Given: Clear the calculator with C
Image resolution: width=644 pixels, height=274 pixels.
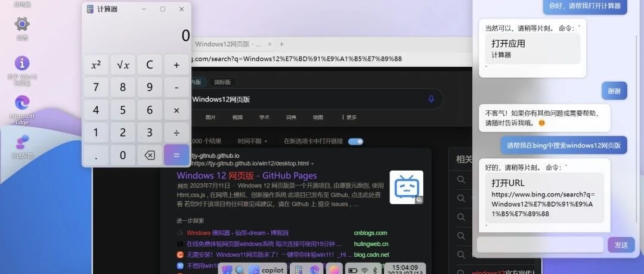Looking at the screenshot, I should (x=150, y=65).
